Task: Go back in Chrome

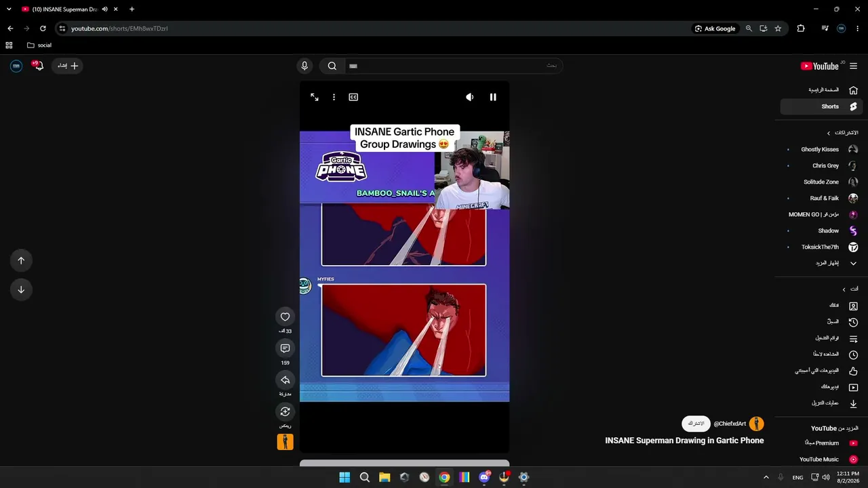Action: point(10,28)
